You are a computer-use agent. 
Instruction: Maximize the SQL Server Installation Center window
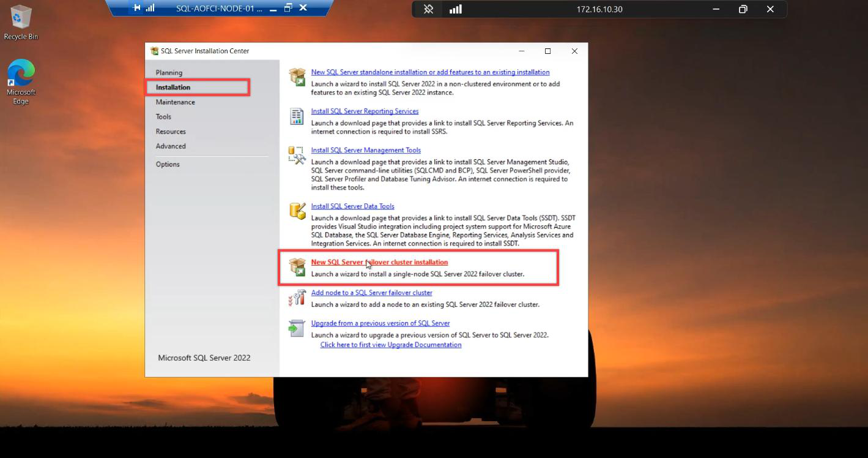point(547,51)
